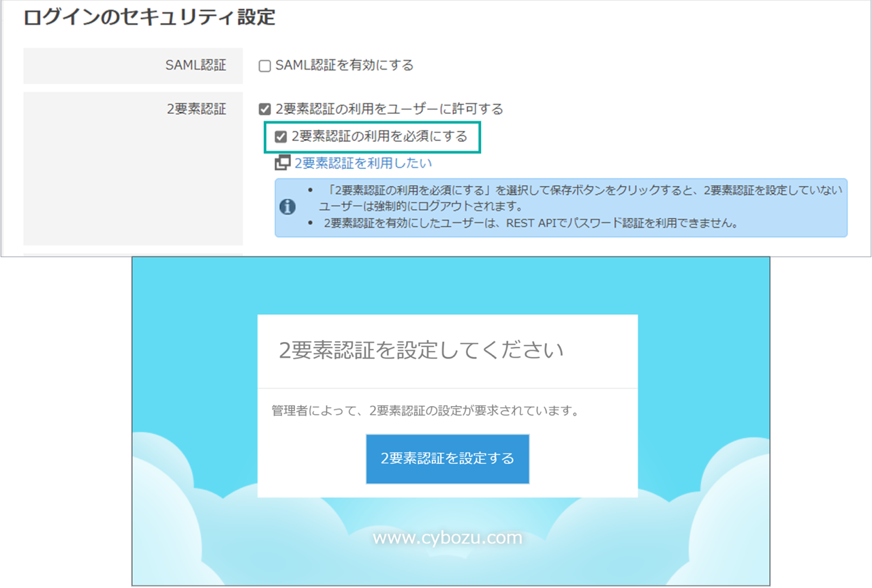This screenshot has width=872, height=588.
Task: Click the 2要素認証を設定してください dialog title
Action: click(x=422, y=352)
